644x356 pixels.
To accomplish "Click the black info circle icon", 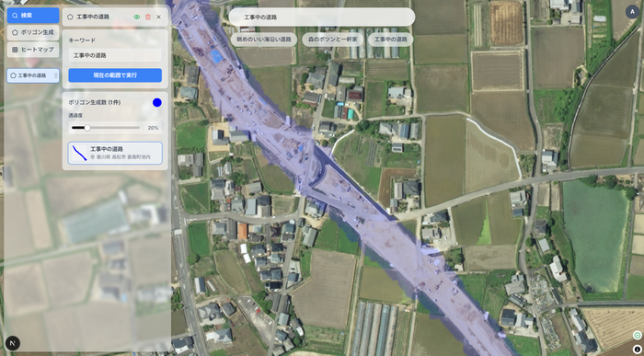I will [637, 349].
